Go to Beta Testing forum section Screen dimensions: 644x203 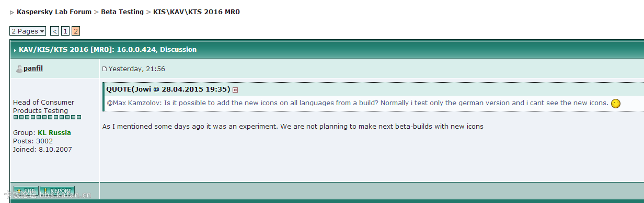pyautogui.click(x=122, y=12)
